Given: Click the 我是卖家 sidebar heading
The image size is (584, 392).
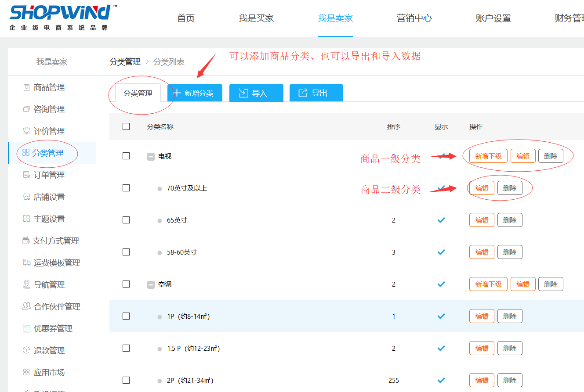Looking at the screenshot, I should pos(52,62).
